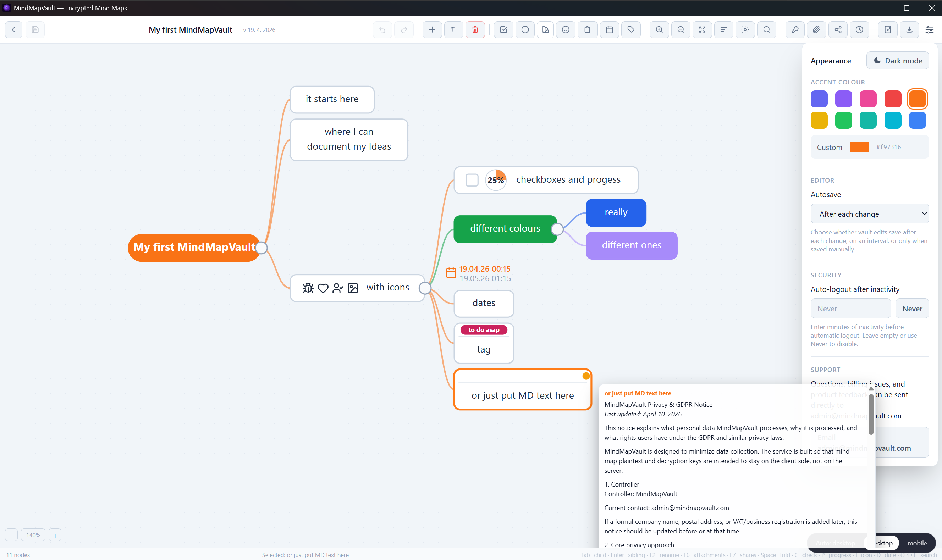Viewport: 942px width, 560px height.
Task: Choose the indigo accent colour swatch
Action: coord(819,99)
